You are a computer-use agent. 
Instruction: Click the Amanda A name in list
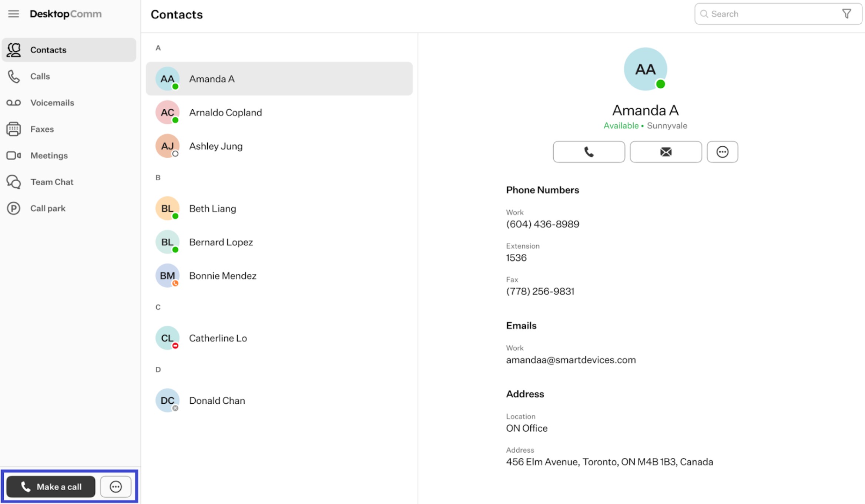click(x=212, y=79)
